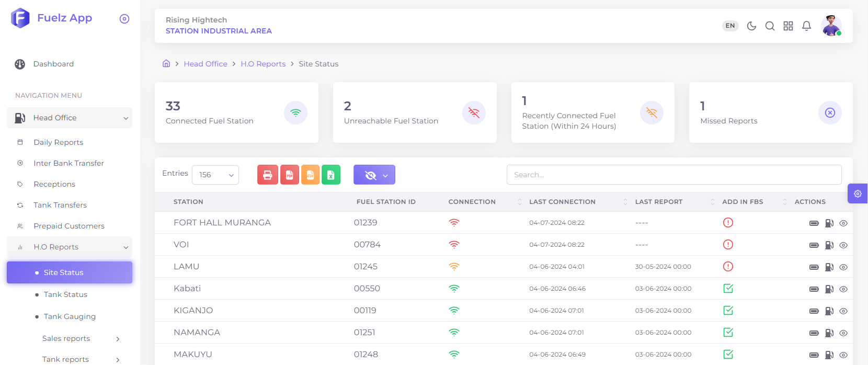Click the EN language selector

[730, 26]
